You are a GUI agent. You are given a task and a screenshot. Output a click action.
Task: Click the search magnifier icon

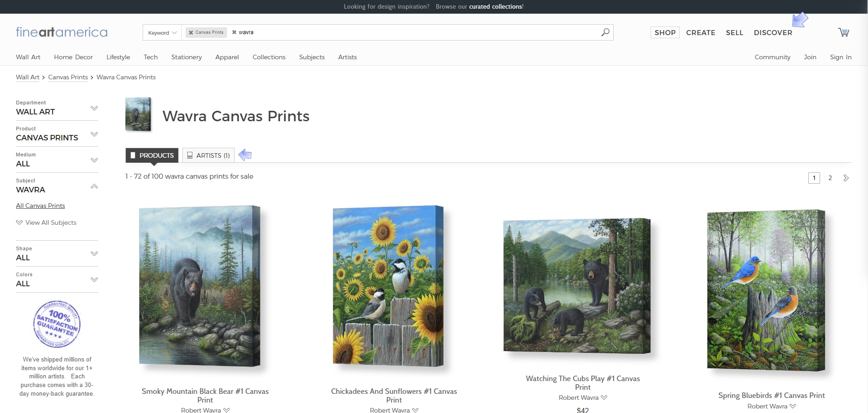(605, 32)
